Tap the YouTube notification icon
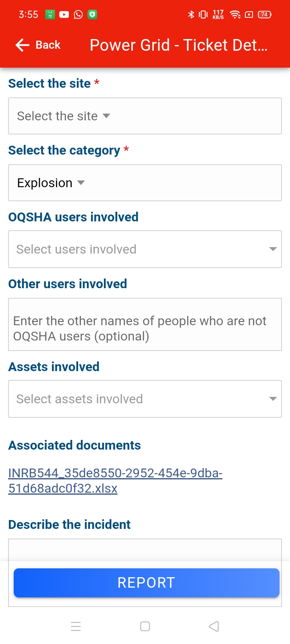 (64, 14)
